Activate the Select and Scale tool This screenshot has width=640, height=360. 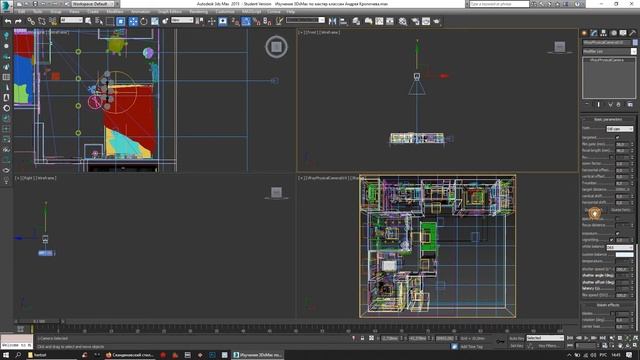coord(155,21)
